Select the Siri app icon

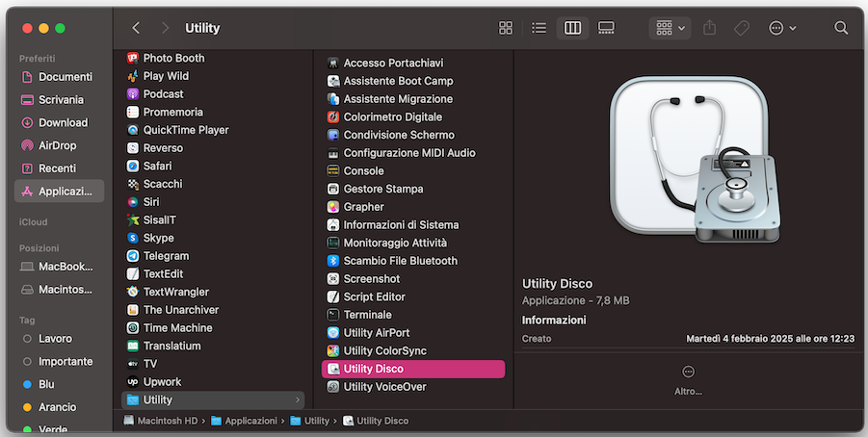pos(133,202)
